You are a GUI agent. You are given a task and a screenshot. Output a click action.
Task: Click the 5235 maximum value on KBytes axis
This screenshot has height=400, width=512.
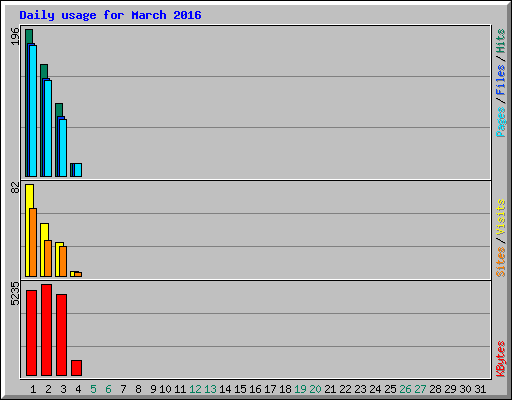tap(15, 294)
